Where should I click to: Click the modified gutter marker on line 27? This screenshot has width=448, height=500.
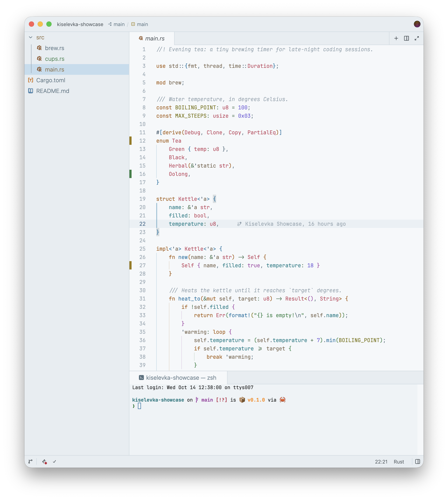tap(130, 265)
